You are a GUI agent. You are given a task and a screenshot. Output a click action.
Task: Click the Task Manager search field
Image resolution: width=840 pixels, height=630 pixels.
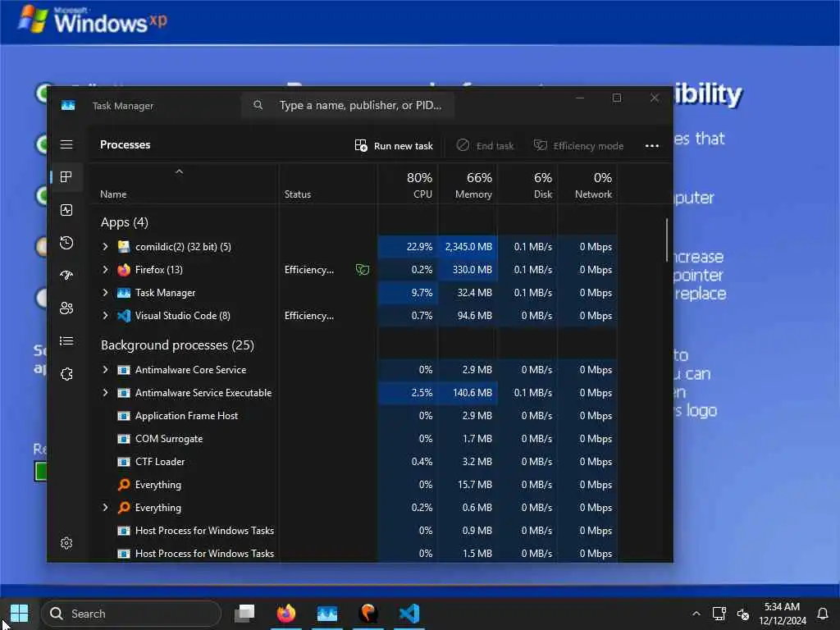tap(348, 105)
